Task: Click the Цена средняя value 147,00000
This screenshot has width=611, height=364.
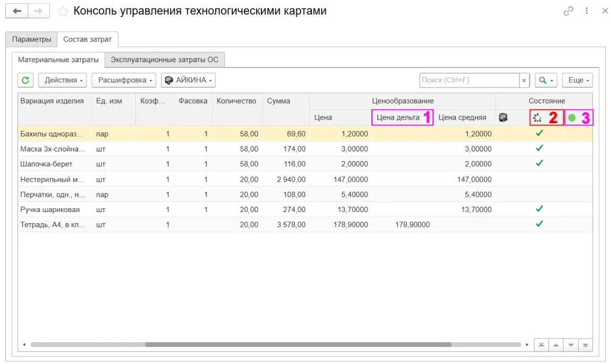Action: (474, 179)
